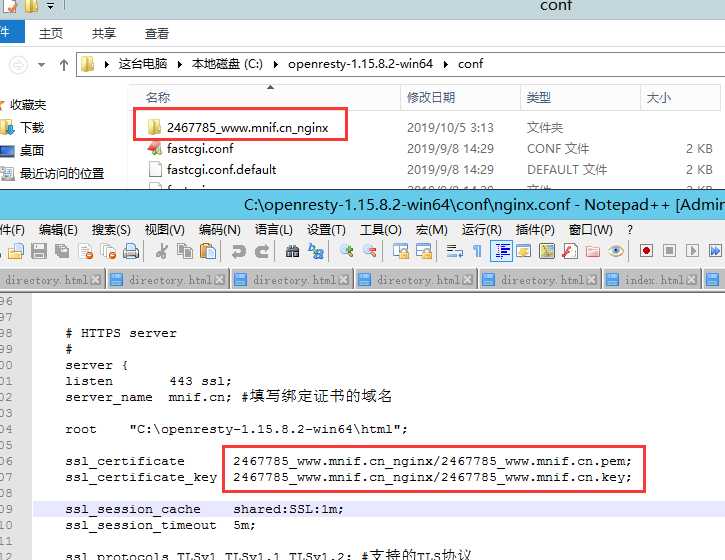
Task: Expand the chevron before conf in address bar
Action: (x=446, y=64)
